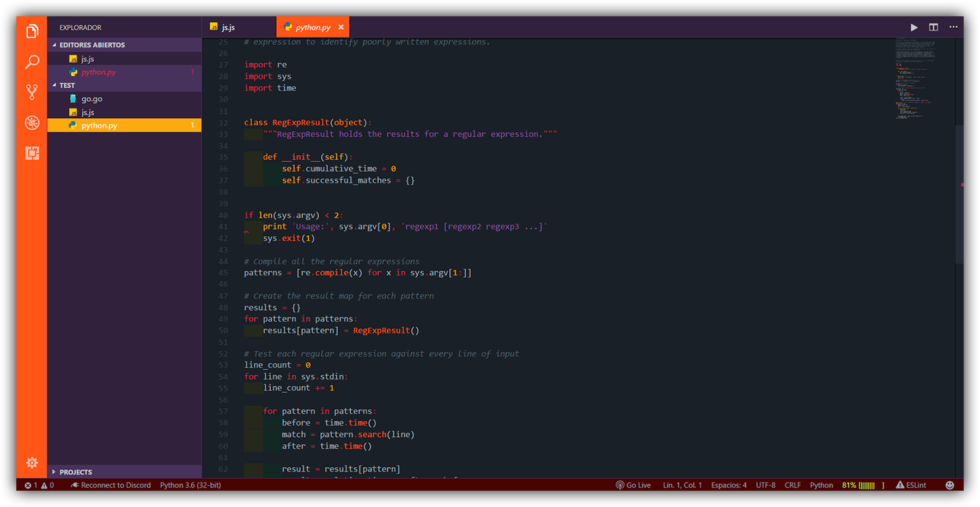Open go.go file in TEST folder
Viewport: 980px width, 507px height.
124,99
